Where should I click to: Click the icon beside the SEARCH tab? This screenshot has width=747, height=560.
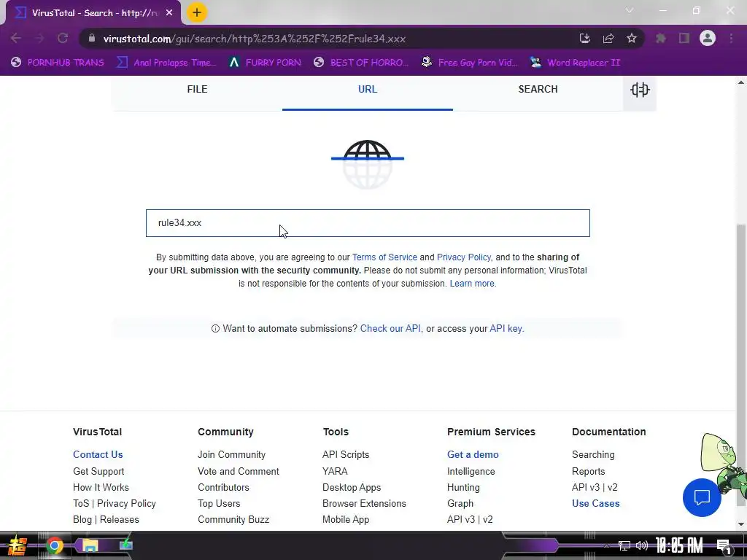click(640, 90)
